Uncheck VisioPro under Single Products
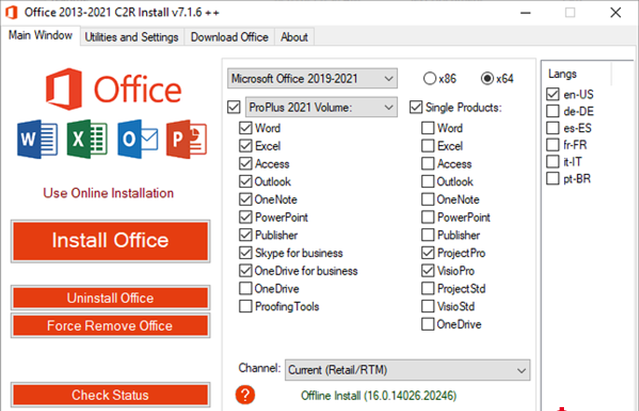This screenshot has width=639, height=411. click(x=428, y=271)
